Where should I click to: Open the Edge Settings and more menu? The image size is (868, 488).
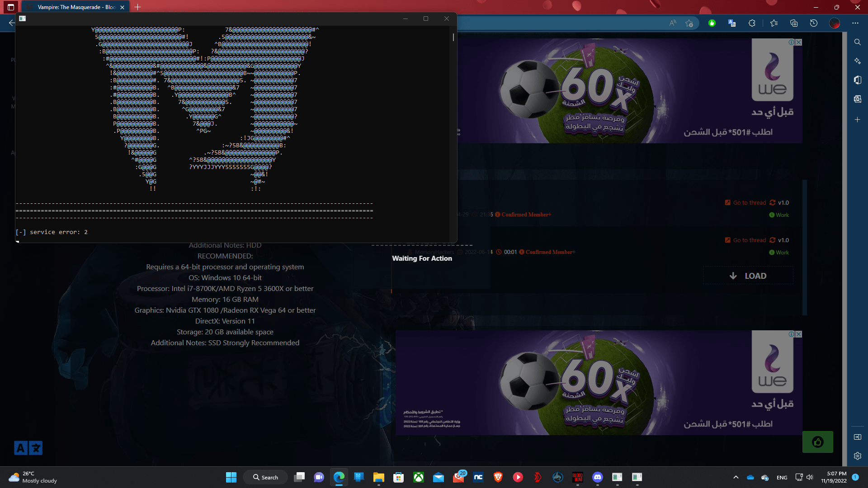(x=855, y=23)
